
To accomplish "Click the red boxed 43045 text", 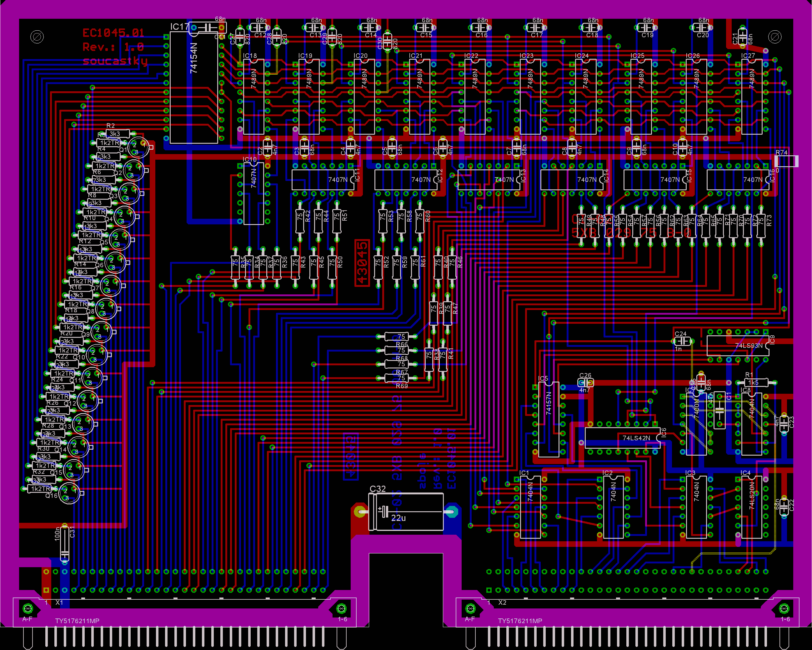I will tap(362, 262).
